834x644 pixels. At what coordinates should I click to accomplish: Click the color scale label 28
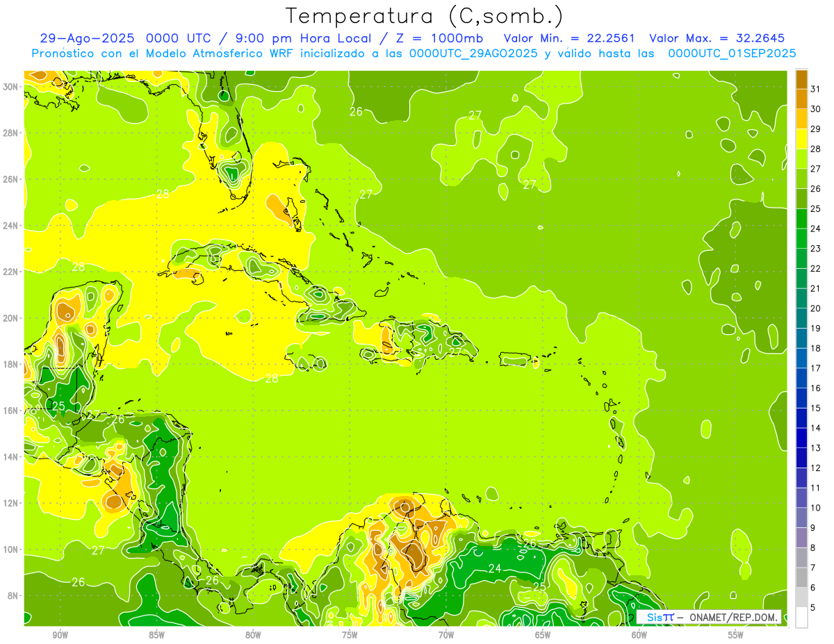[815, 149]
